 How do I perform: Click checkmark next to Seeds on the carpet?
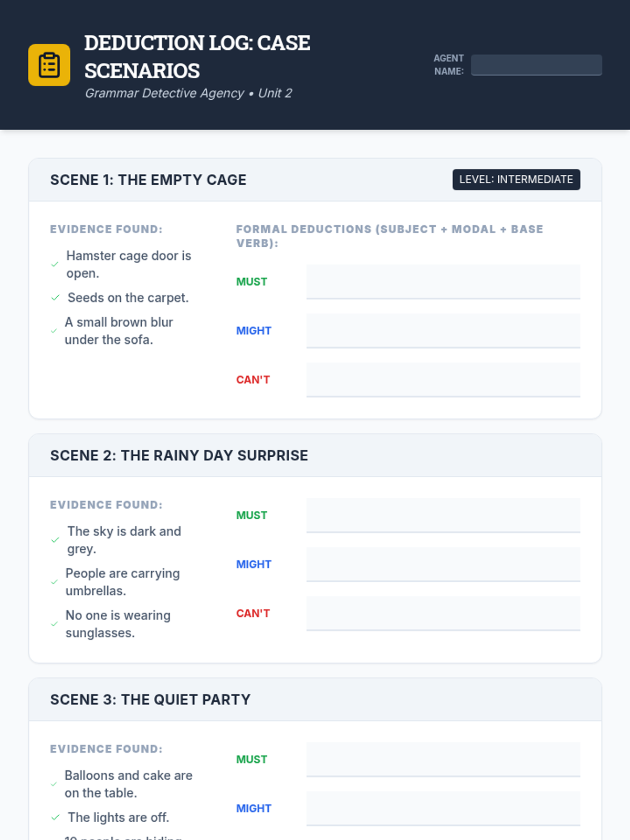pyautogui.click(x=55, y=298)
